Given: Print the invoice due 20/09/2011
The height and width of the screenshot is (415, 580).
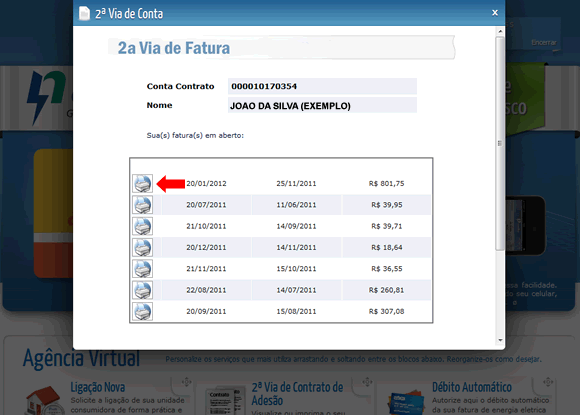Looking at the screenshot, I should pos(142,311).
